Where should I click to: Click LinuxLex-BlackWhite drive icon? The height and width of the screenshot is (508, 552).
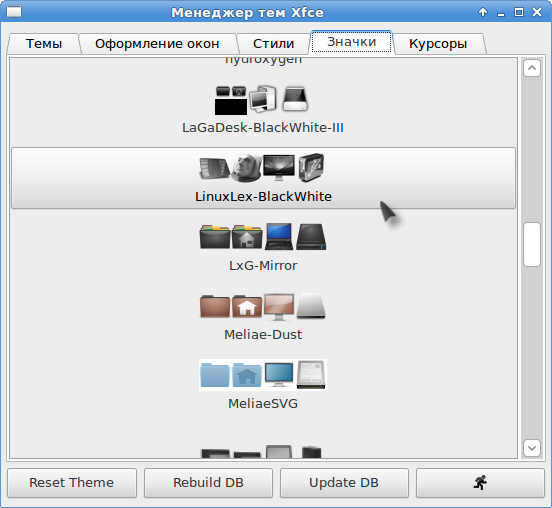coord(311,167)
